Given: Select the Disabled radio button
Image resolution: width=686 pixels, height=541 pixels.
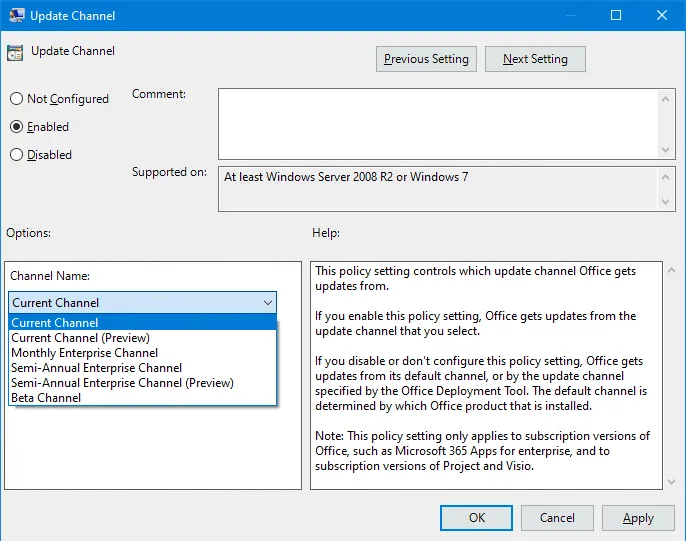Looking at the screenshot, I should point(16,155).
